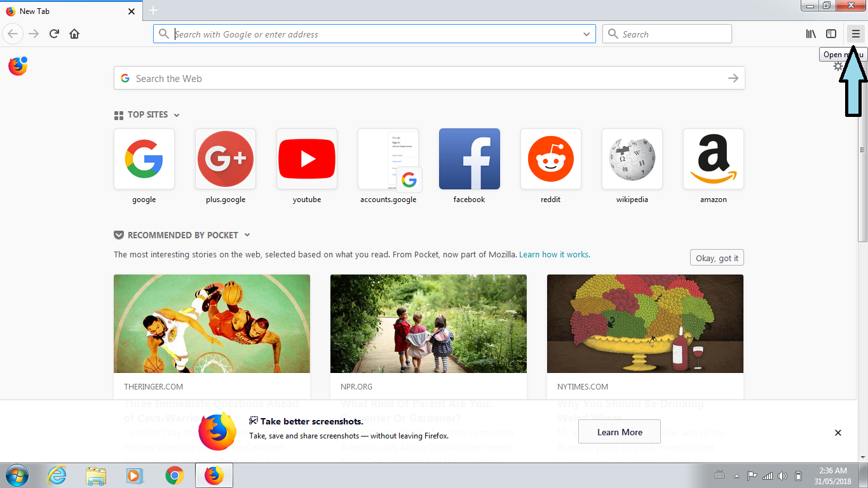Click the Back navigation arrow
The image size is (868, 488).
(13, 34)
